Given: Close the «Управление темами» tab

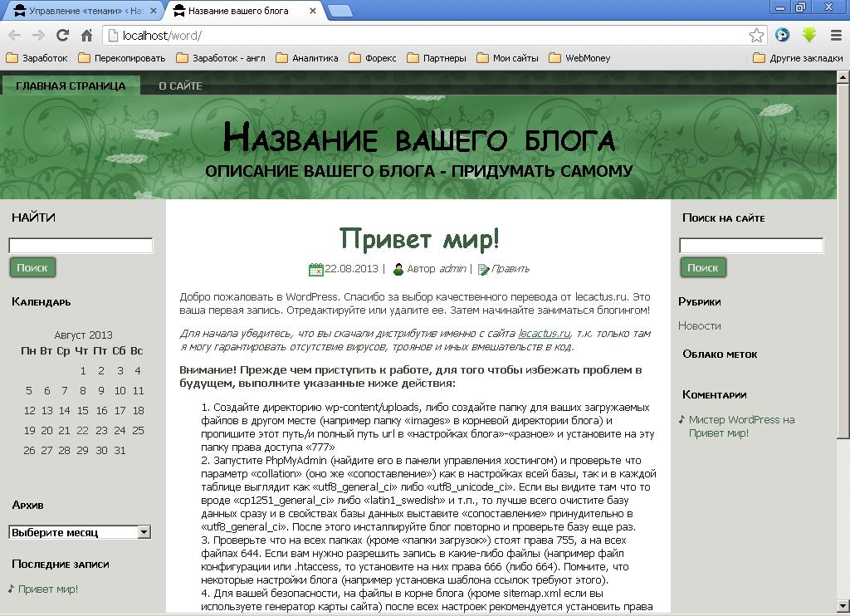Looking at the screenshot, I should click(x=153, y=10).
